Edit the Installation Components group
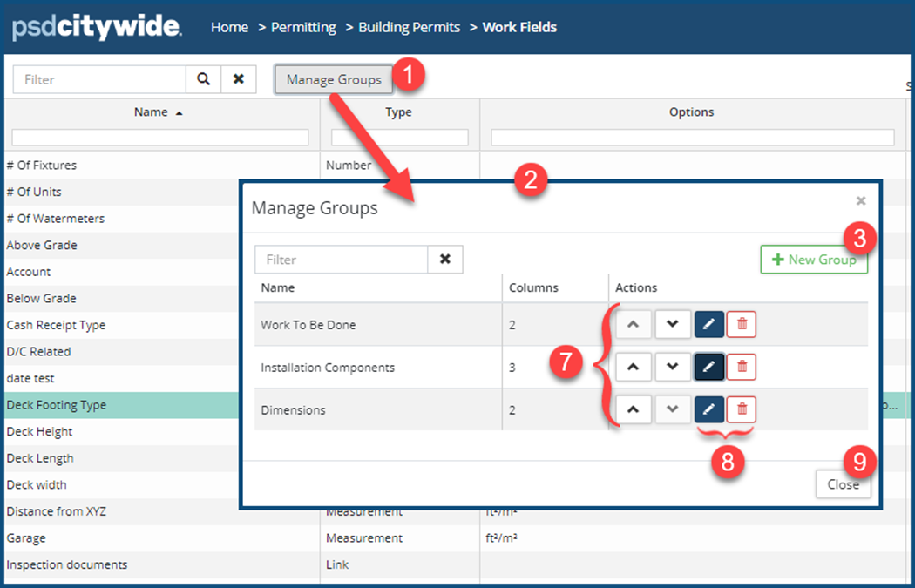Viewport: 915px width, 588px height. pos(708,367)
